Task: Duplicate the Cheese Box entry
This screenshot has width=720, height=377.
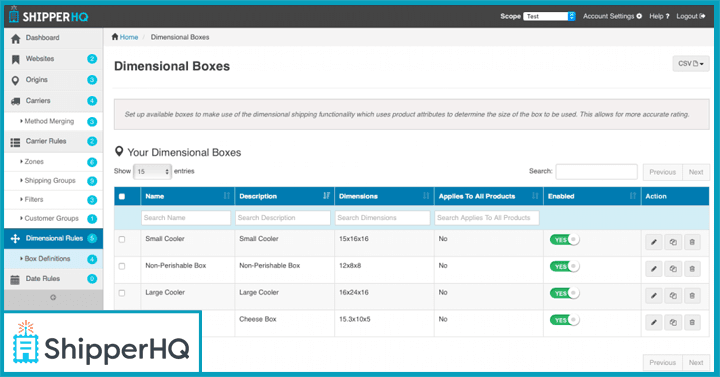Action: pos(673,322)
